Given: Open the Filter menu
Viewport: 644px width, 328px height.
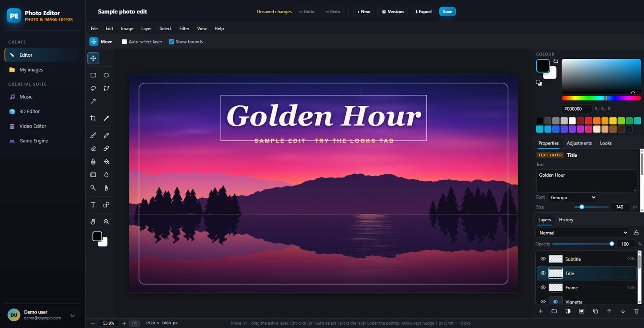Looking at the screenshot, I should [184, 29].
